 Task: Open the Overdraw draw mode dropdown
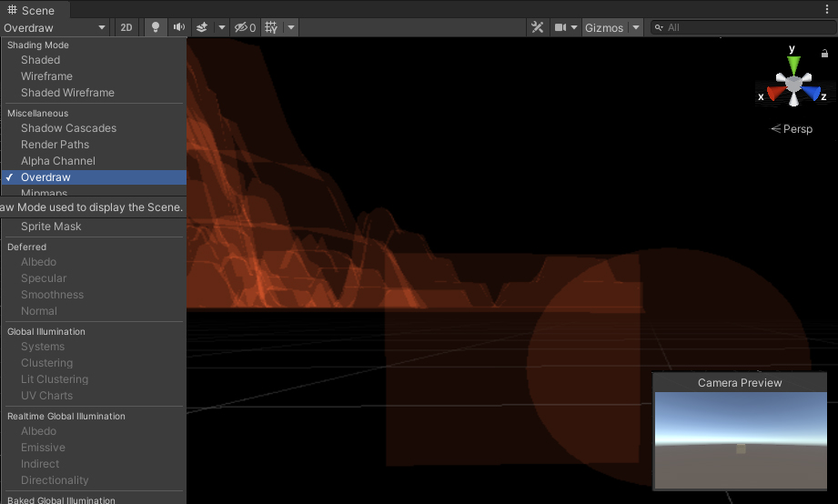click(x=55, y=27)
